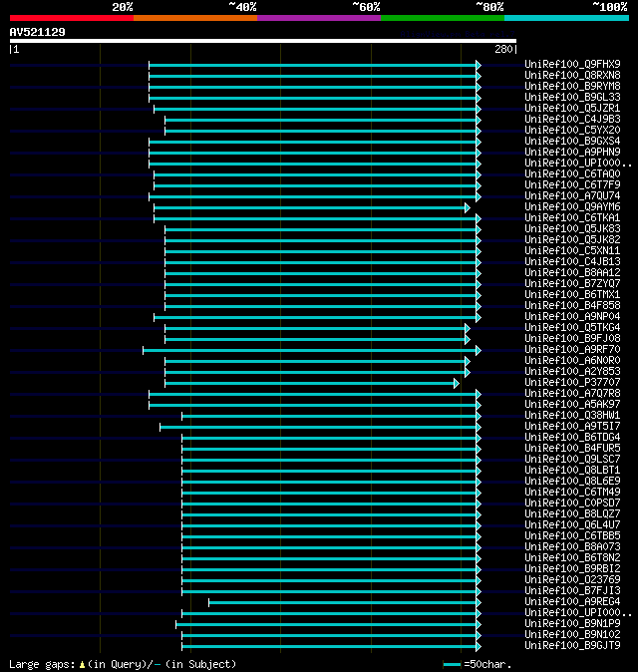Click the UniRef100_B8AA12 entry
The height and width of the screenshot is (672, 638).
pos(572,272)
